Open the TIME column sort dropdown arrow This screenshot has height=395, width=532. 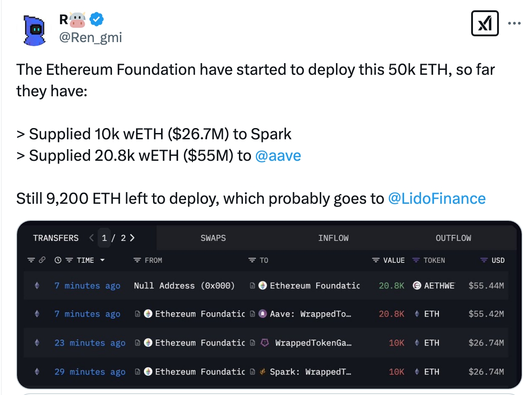click(102, 260)
